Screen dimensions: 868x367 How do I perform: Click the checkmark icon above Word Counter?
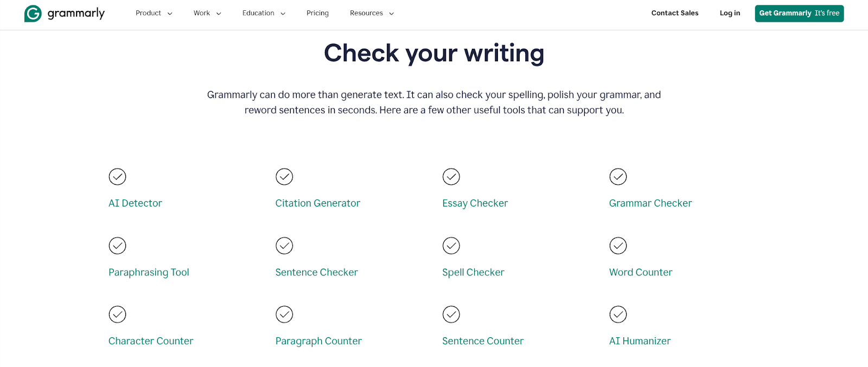618,246
